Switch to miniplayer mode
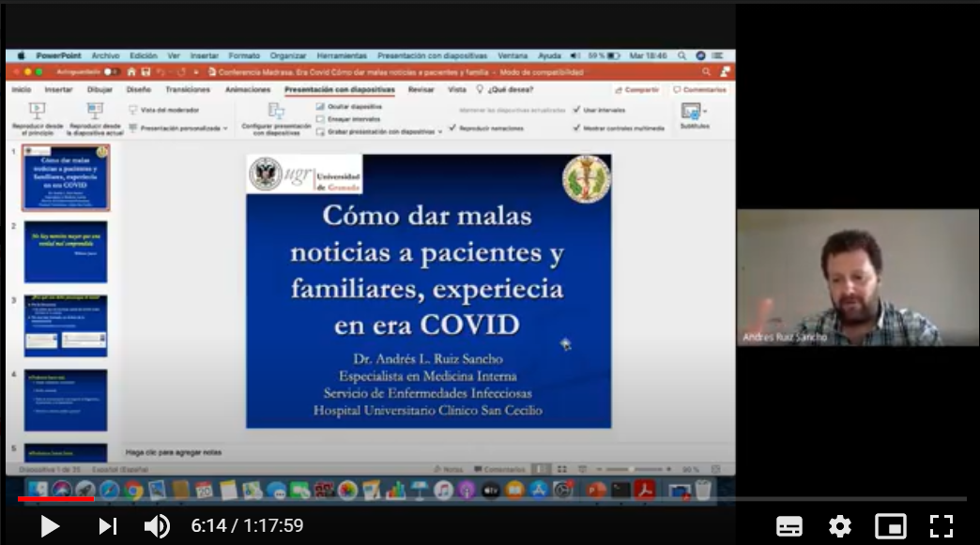This screenshot has height=545, width=980. 890,526
